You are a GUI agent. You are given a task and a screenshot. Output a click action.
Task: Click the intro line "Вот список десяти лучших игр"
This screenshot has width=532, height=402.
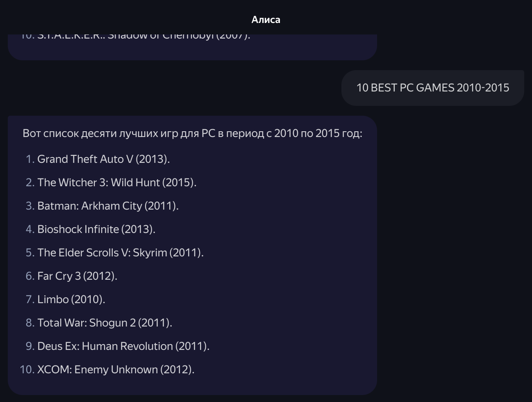click(192, 133)
